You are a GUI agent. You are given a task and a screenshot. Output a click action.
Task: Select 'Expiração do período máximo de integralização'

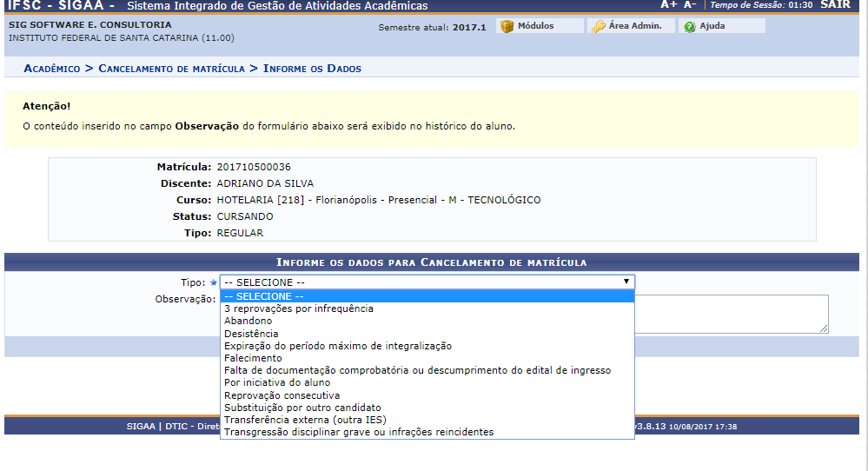[338, 346]
